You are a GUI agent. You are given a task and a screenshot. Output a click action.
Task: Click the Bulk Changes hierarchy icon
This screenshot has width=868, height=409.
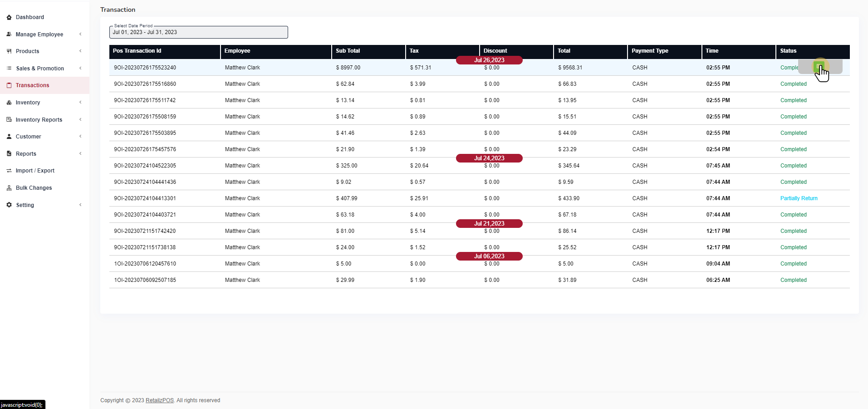pos(9,188)
